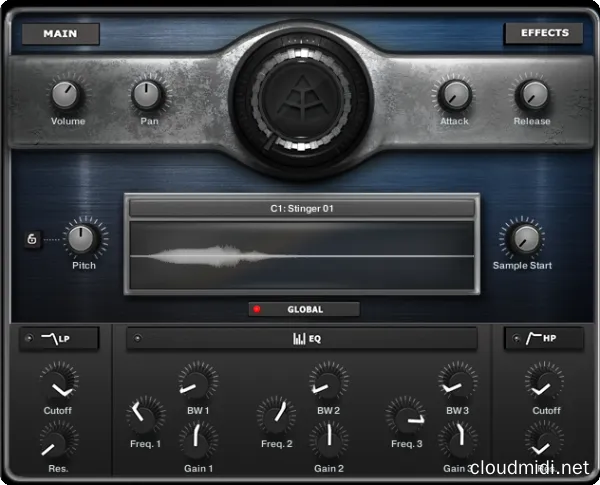The width and height of the screenshot is (600, 485).
Task: Click the LP Cutoff knob
Action: [x=60, y=382]
